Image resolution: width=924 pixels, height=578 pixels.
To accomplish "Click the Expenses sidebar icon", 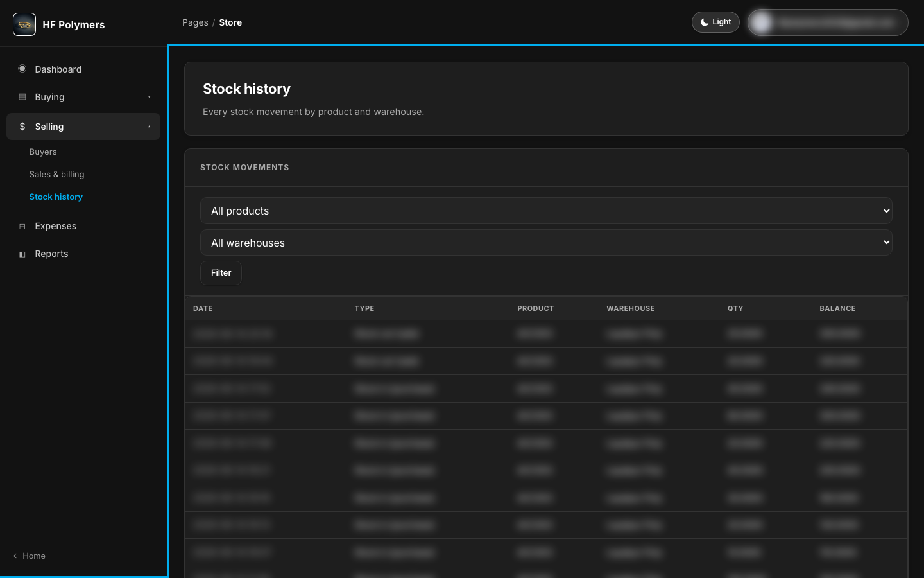I will pos(22,226).
